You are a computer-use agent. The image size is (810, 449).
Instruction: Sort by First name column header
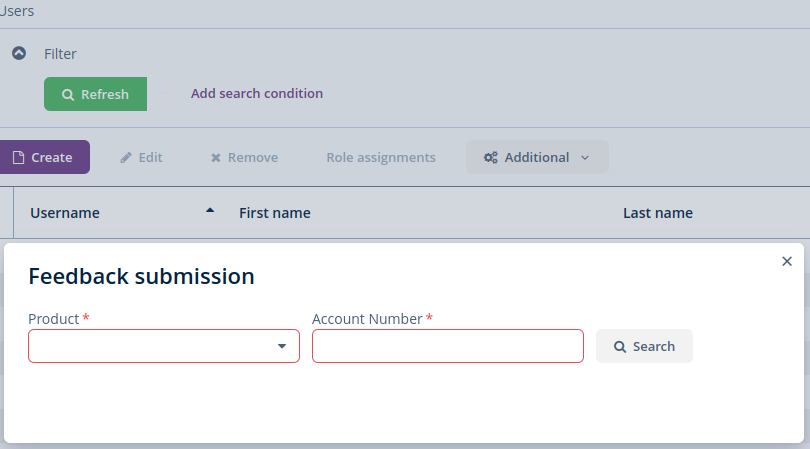pyautogui.click(x=275, y=213)
